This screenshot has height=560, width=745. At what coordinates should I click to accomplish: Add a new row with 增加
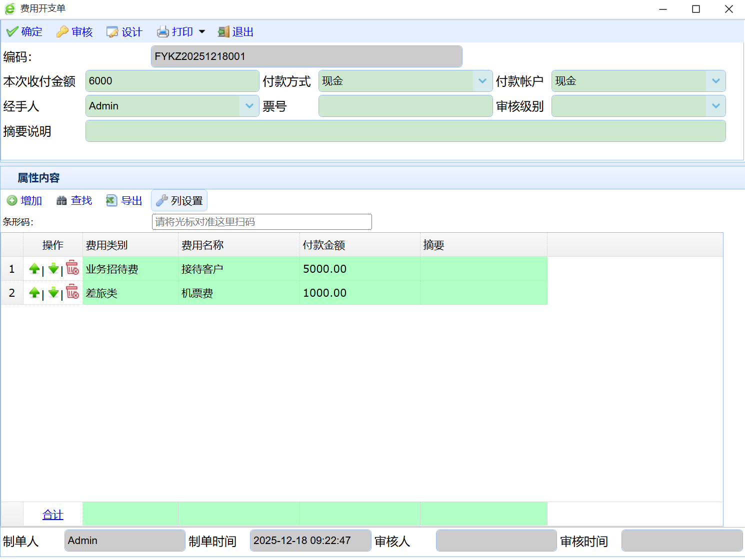24,201
